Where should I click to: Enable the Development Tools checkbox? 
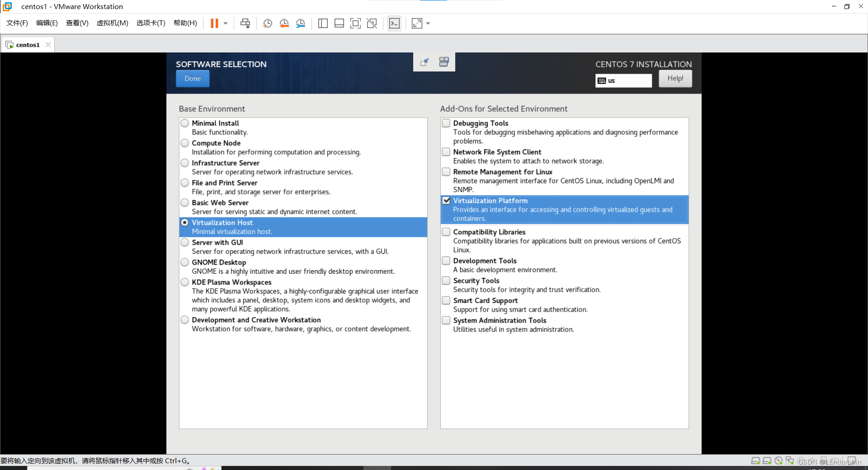coord(446,261)
